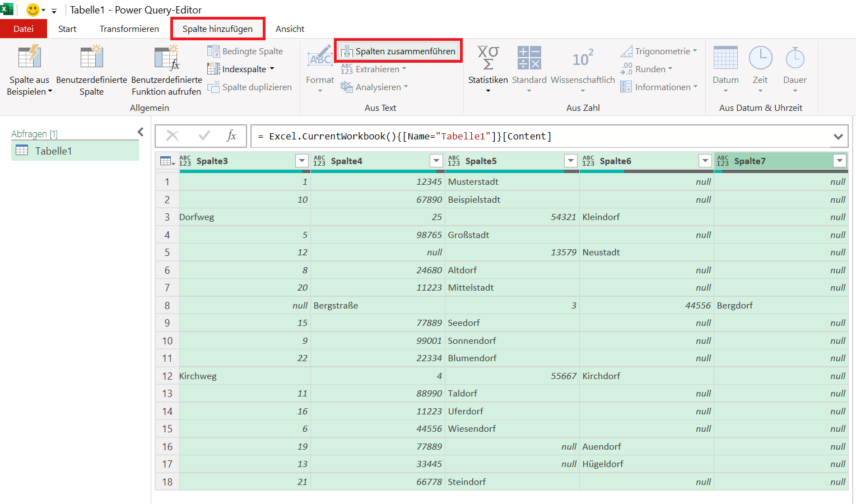
Task: Click the Dorfweg cell
Action: 245,217
